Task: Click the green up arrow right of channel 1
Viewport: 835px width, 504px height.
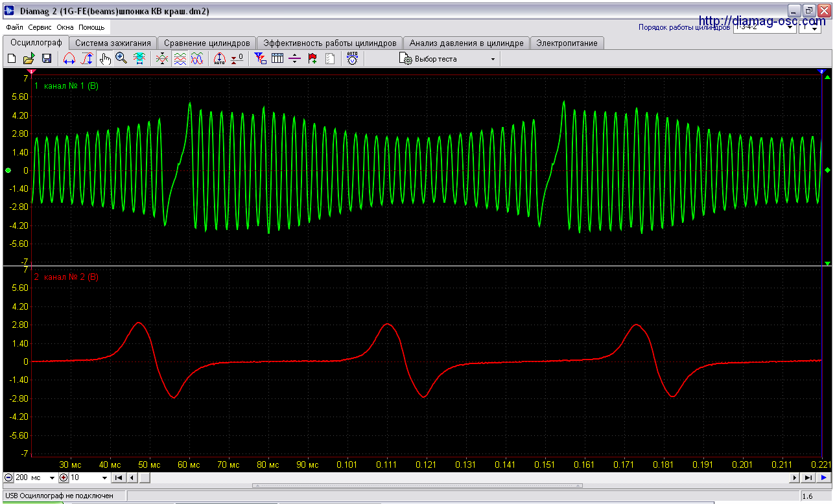Action: [827, 76]
